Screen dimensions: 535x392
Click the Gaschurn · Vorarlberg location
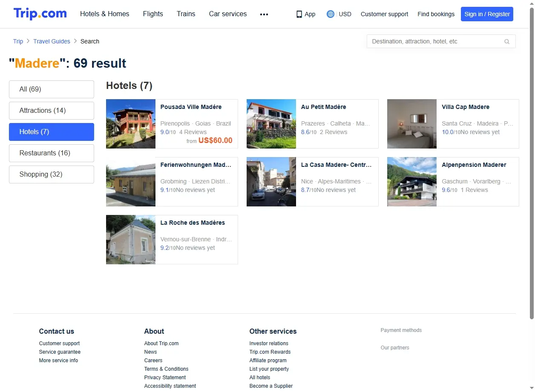[476, 181]
